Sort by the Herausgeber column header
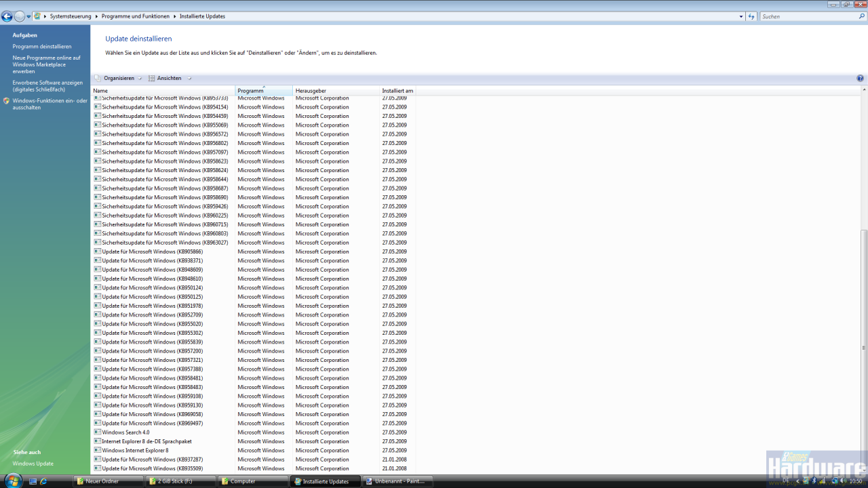This screenshot has width=868, height=488. pyautogui.click(x=336, y=91)
